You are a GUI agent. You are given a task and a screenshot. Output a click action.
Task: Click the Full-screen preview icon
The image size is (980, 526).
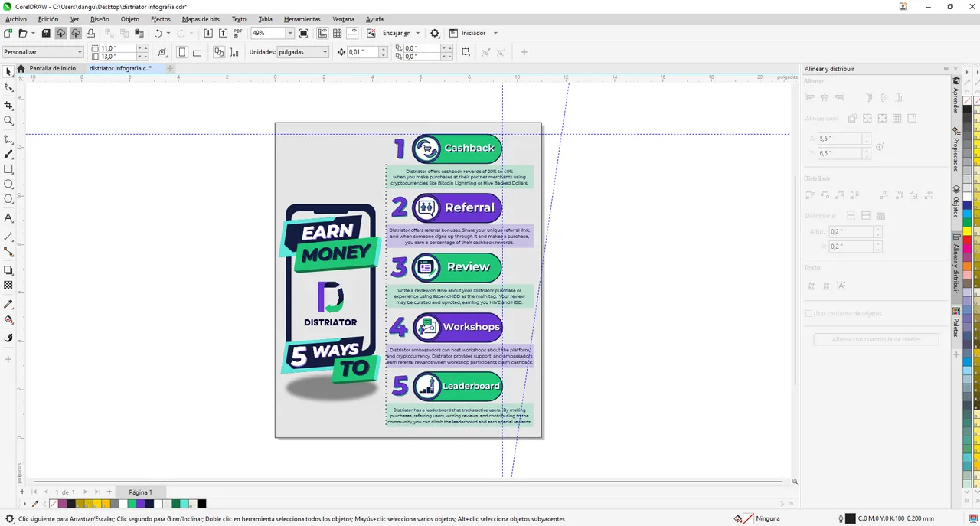[304, 33]
